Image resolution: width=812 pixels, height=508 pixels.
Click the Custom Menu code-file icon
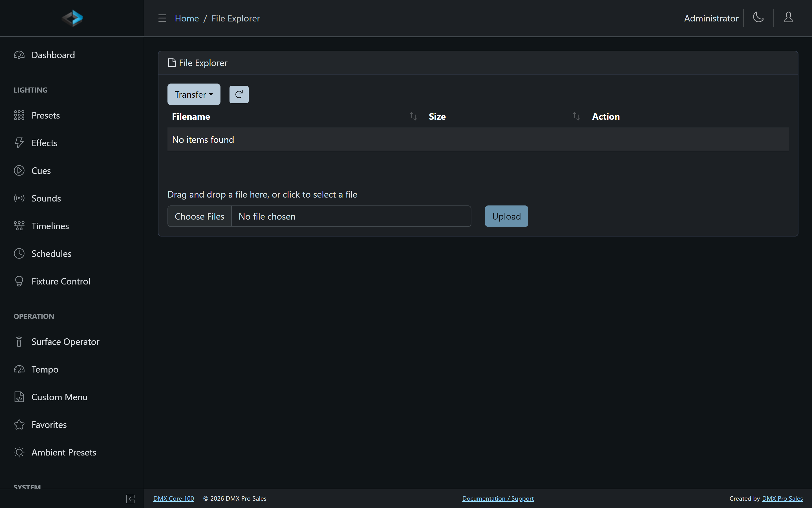[19, 397]
